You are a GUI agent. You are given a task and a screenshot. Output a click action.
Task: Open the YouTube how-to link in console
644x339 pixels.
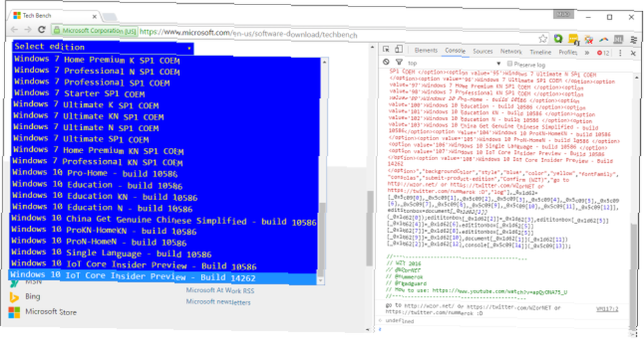500,291
